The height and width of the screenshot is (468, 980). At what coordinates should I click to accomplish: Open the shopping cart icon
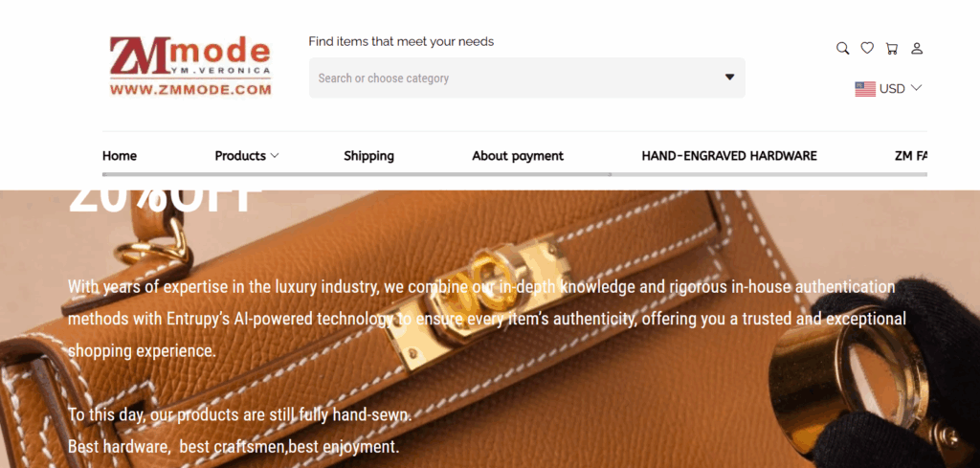tap(892, 48)
